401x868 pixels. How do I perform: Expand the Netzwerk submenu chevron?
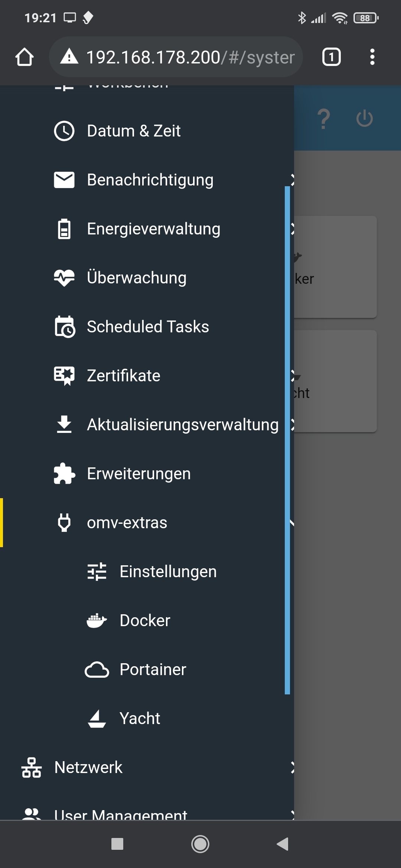click(x=292, y=767)
